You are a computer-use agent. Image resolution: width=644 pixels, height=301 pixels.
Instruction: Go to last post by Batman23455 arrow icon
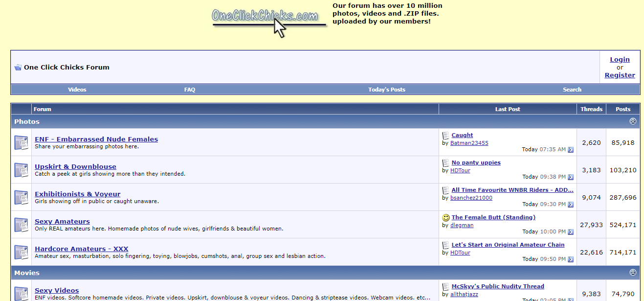[x=570, y=150]
